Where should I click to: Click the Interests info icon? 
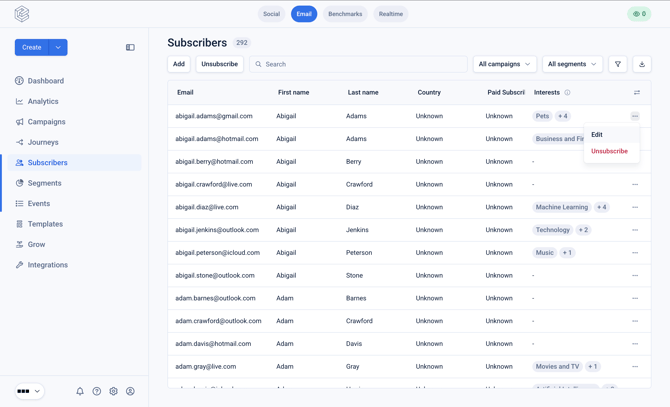click(x=567, y=92)
